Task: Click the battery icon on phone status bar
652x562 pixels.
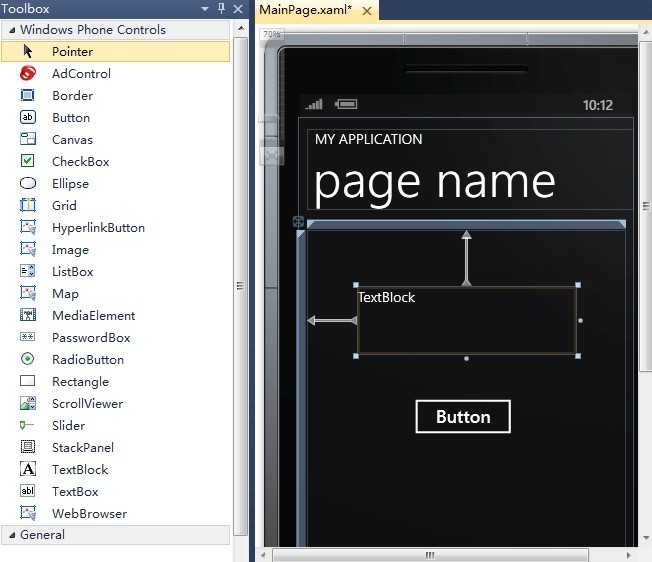Action: (x=346, y=104)
